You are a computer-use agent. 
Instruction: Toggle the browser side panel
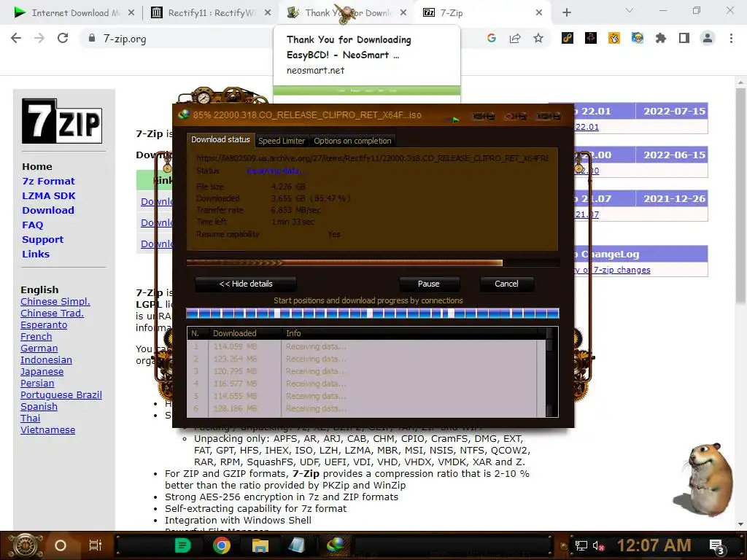684,38
